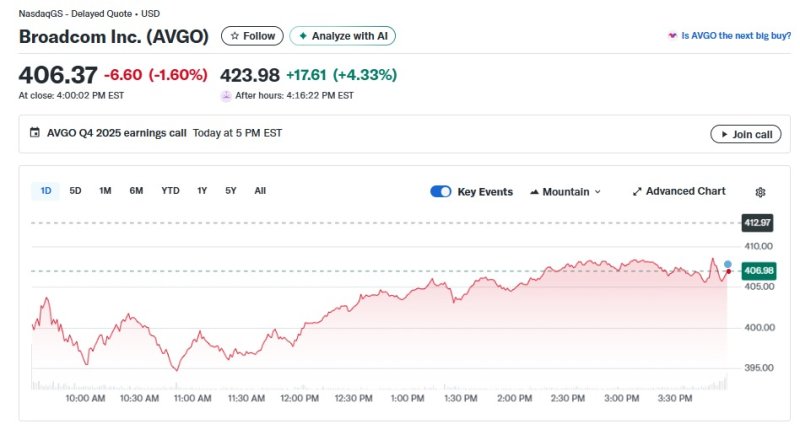The image size is (800, 429).
Task: Select the 1Y time range
Action: coord(202,190)
